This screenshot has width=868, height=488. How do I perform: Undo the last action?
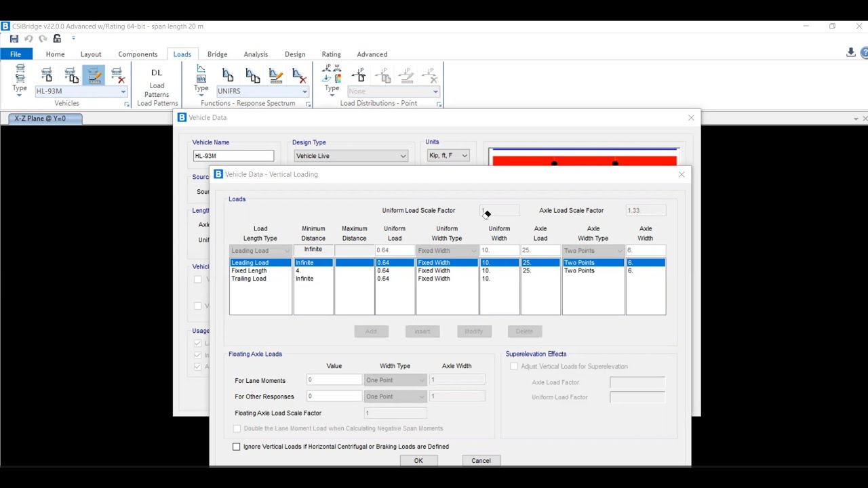tap(28, 39)
